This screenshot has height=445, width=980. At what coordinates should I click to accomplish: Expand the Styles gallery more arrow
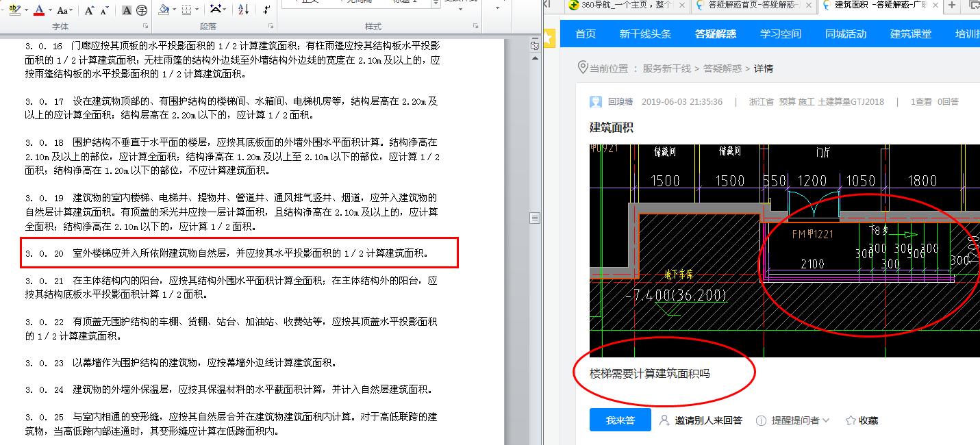436,3
